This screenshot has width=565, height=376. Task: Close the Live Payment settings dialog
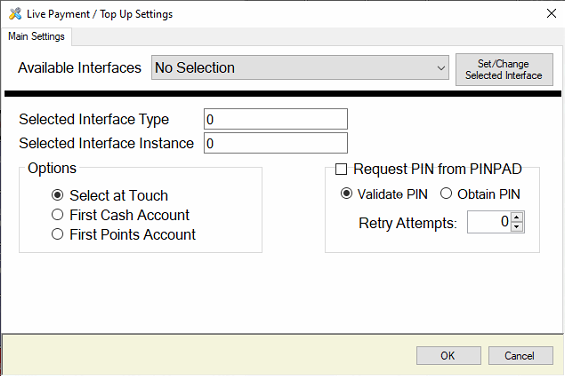(551, 14)
